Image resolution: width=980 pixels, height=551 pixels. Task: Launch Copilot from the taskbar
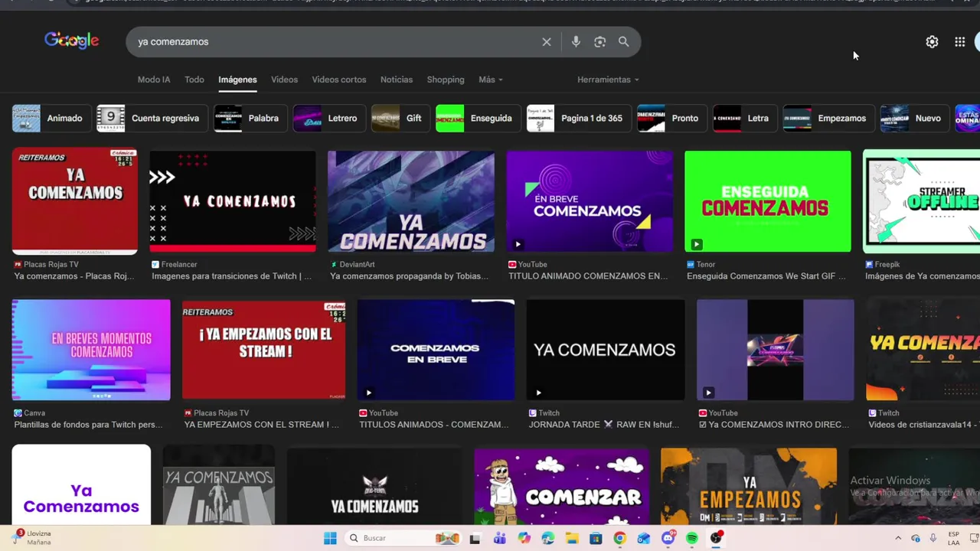click(x=524, y=539)
